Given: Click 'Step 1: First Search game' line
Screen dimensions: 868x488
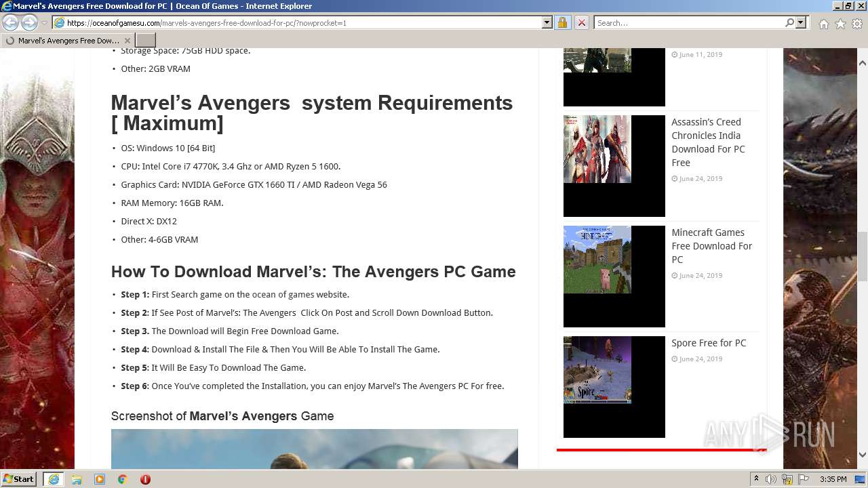Looking at the screenshot, I should tap(235, 295).
